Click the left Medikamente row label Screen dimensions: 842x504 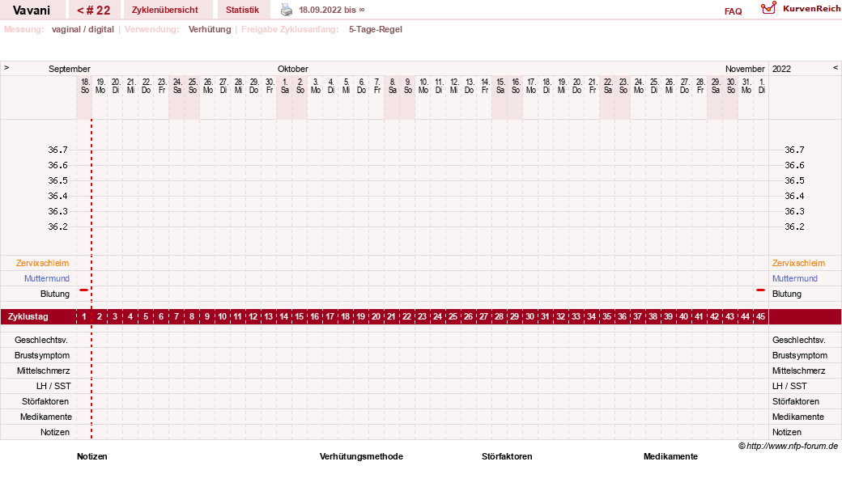click(x=45, y=417)
